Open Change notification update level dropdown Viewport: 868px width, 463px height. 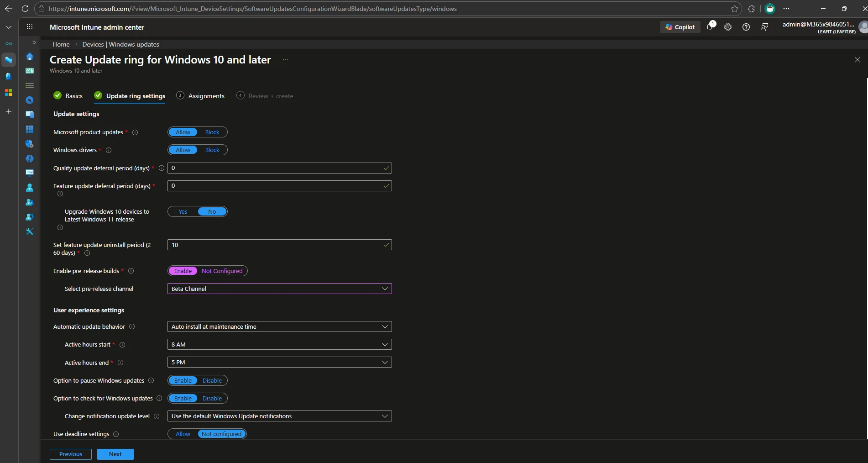coord(280,416)
